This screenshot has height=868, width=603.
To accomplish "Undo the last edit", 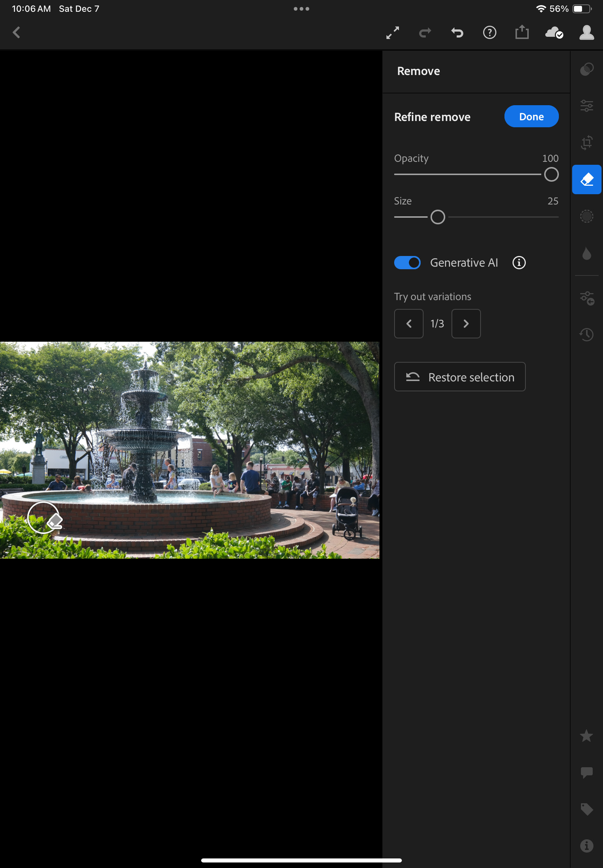I will [457, 33].
